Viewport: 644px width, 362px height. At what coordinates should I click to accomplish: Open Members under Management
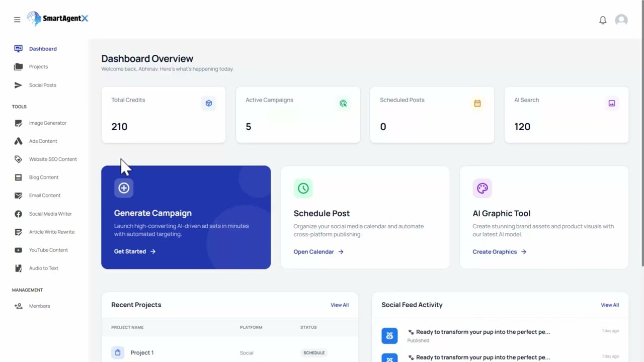tap(39, 306)
